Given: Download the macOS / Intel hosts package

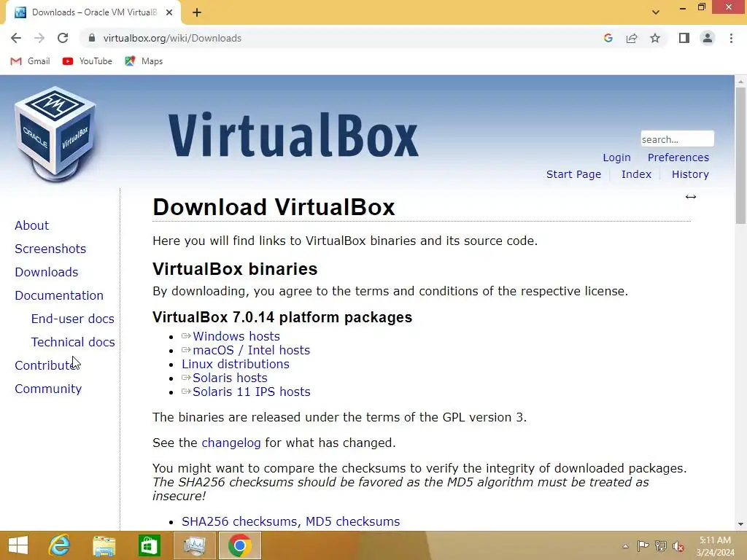Looking at the screenshot, I should coord(251,350).
